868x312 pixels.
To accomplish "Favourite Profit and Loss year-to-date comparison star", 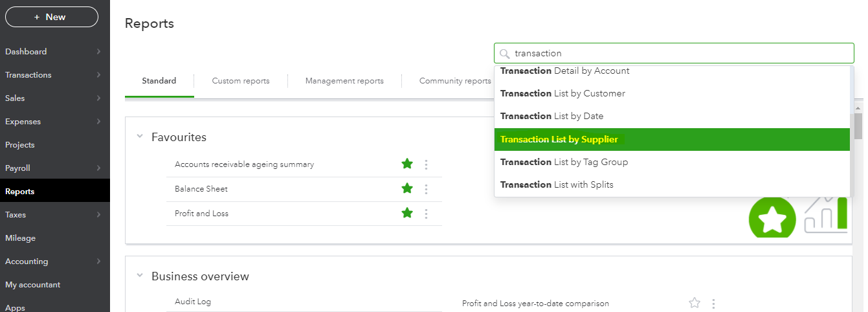I will (695, 303).
